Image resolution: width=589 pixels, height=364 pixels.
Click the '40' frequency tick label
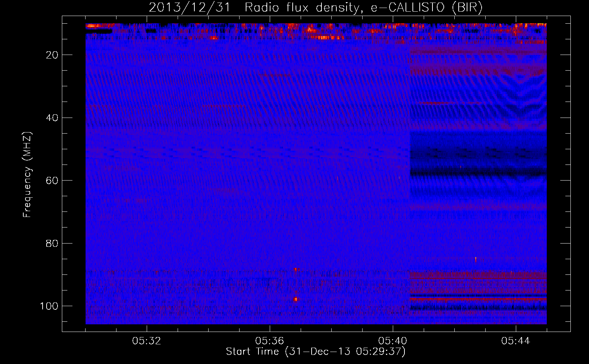coord(52,118)
